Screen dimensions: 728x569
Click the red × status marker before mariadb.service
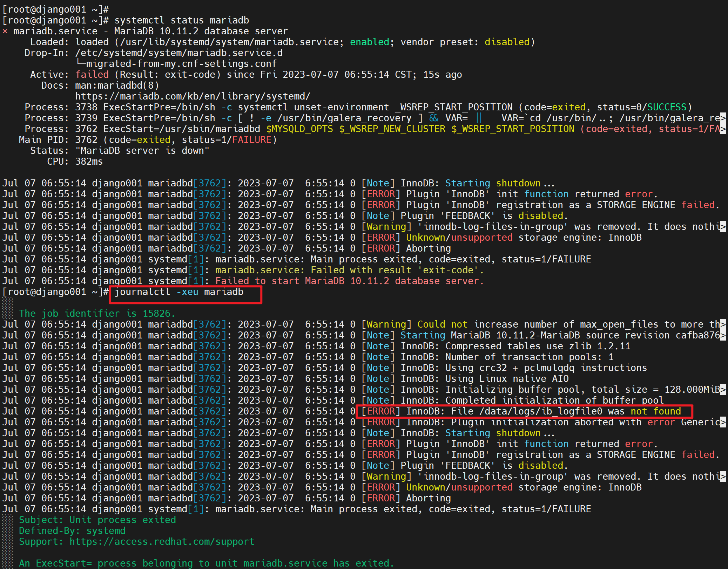[5, 31]
